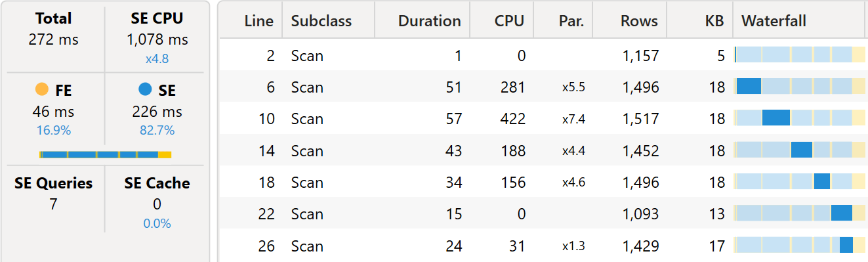Click the waterfall bar for line 26

click(846, 245)
